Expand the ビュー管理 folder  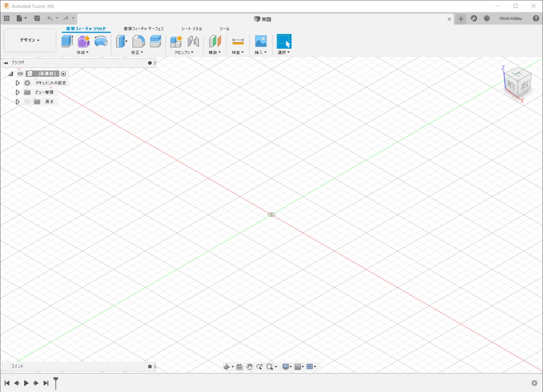click(18, 92)
